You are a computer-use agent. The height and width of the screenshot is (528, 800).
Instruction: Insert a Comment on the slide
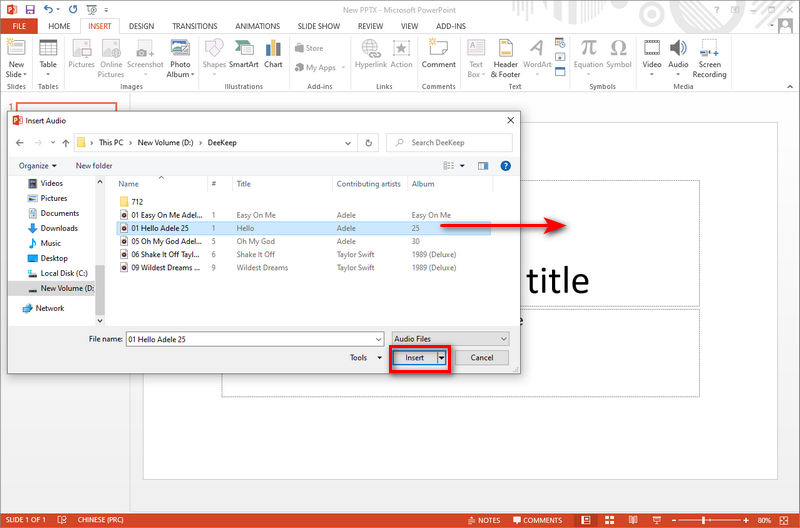tap(439, 54)
